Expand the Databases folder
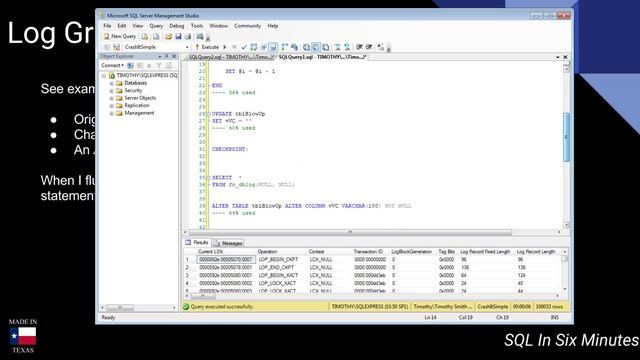640x360 pixels. 111,83
